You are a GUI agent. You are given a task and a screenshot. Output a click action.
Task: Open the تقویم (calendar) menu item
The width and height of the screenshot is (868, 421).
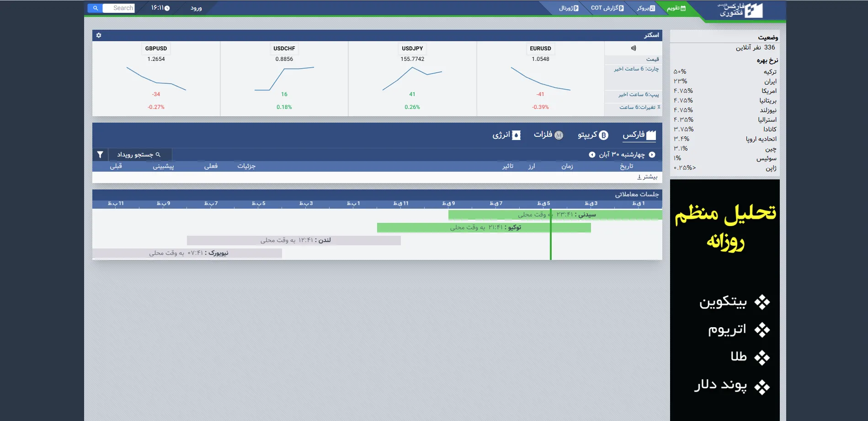[x=676, y=8]
